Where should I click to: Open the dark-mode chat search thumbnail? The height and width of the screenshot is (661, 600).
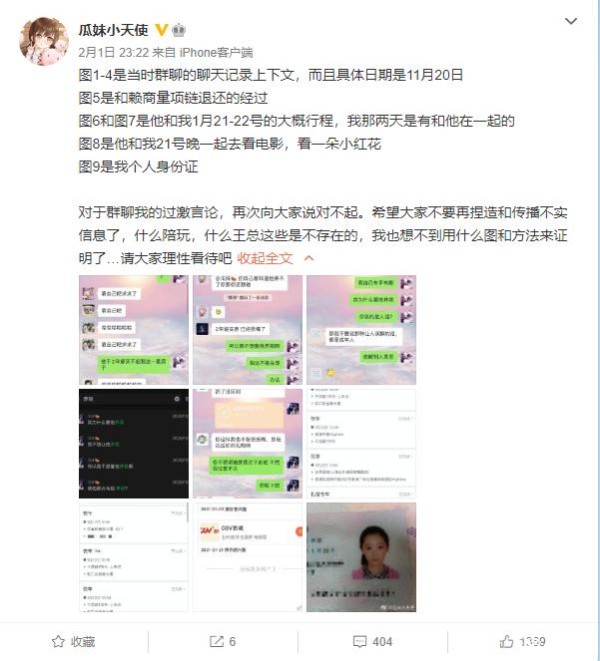coord(134,443)
